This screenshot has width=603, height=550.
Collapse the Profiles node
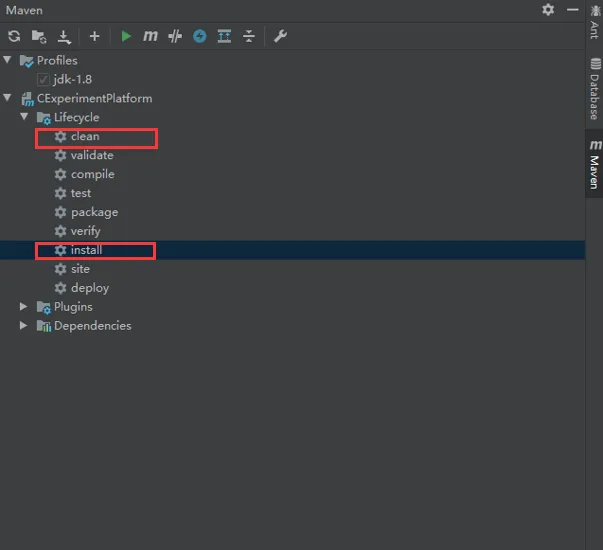(7, 60)
